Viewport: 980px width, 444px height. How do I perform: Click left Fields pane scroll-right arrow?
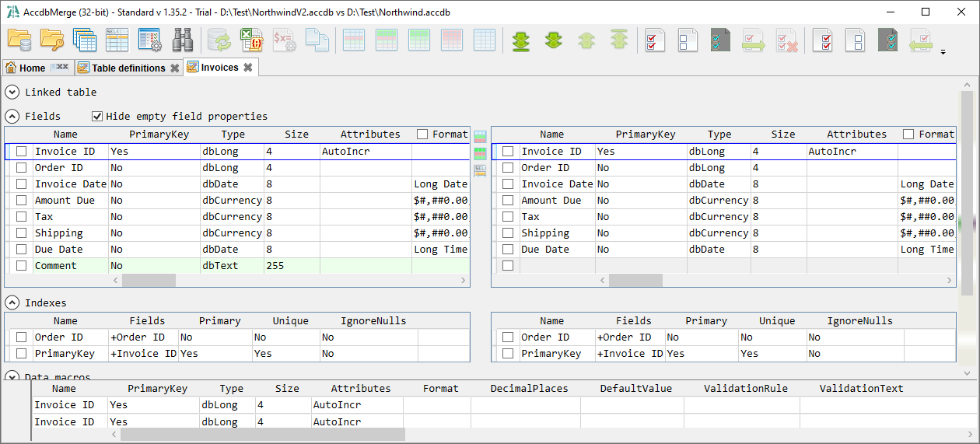464,281
